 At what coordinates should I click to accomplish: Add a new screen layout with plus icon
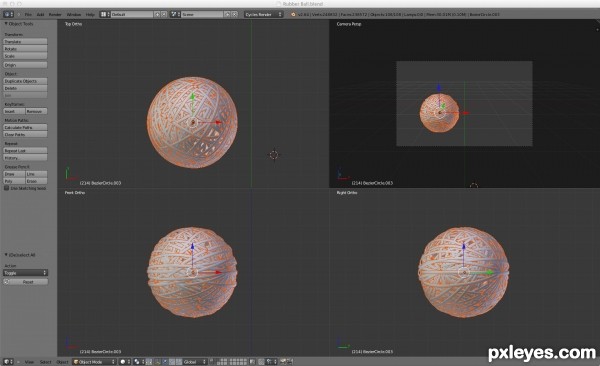click(157, 14)
